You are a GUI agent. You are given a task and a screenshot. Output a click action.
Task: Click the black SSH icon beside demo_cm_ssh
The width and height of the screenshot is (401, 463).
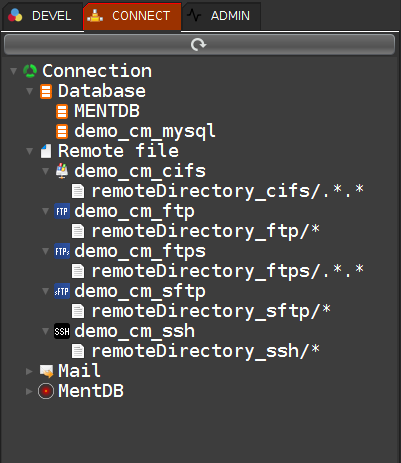pos(62,331)
